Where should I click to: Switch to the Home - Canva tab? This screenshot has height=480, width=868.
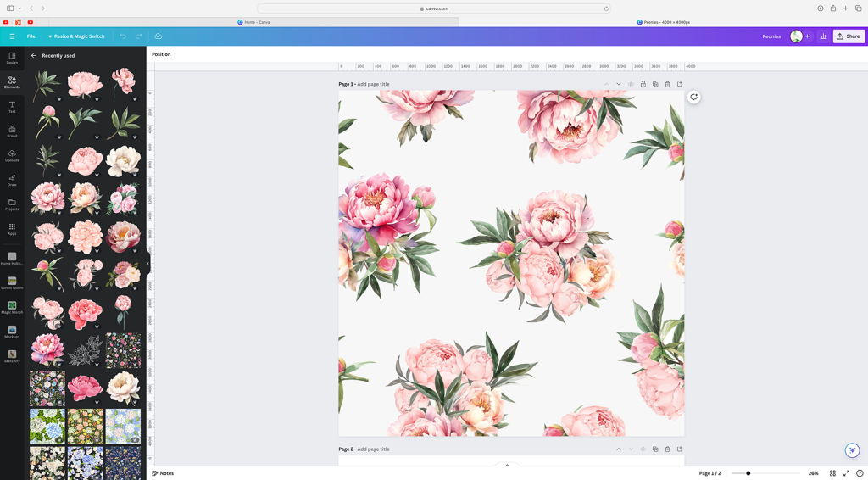tap(253, 22)
